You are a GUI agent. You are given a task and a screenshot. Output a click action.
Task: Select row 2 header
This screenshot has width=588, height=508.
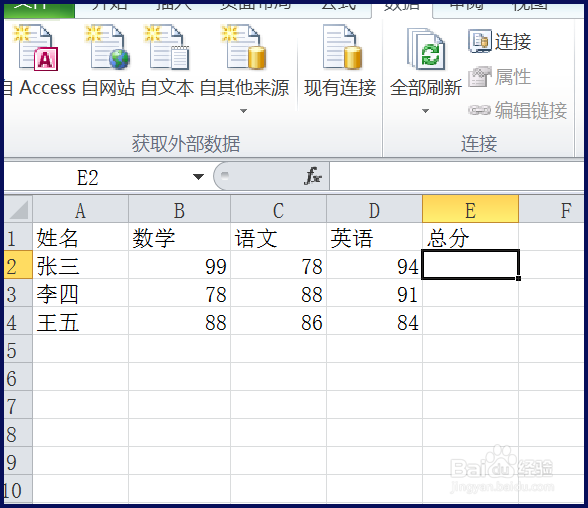pos(18,265)
